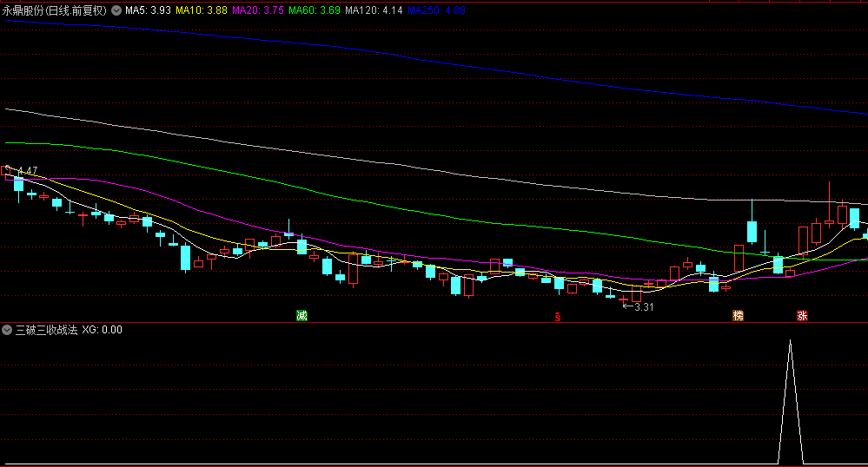This screenshot has height=467, width=868.
Task: Click the XG signal spike peak
Action: click(x=790, y=342)
